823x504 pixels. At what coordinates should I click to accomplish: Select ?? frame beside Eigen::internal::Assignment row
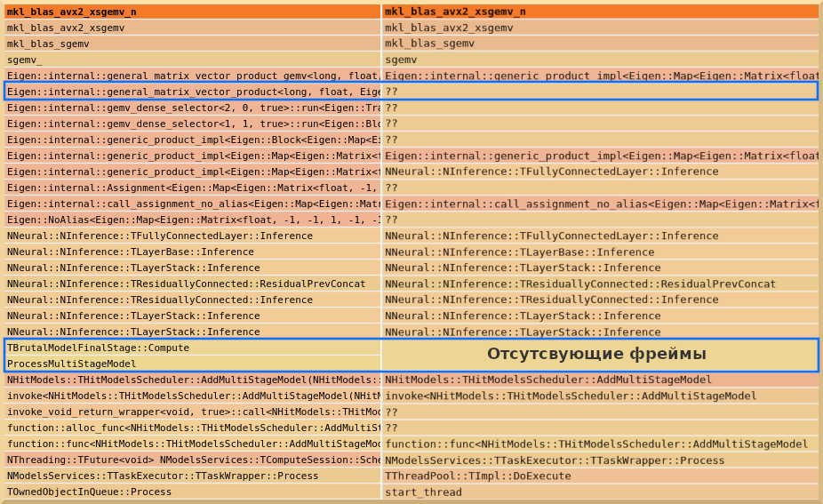pyautogui.click(x=600, y=188)
